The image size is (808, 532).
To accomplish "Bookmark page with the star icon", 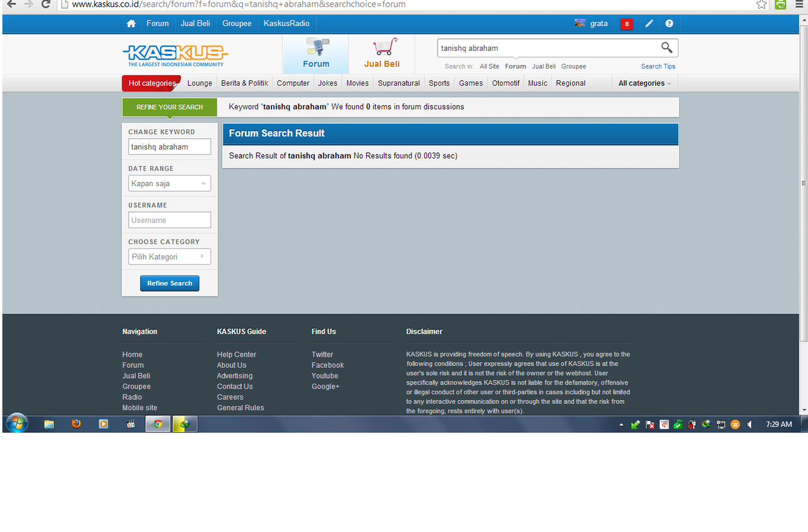I will click(762, 4).
